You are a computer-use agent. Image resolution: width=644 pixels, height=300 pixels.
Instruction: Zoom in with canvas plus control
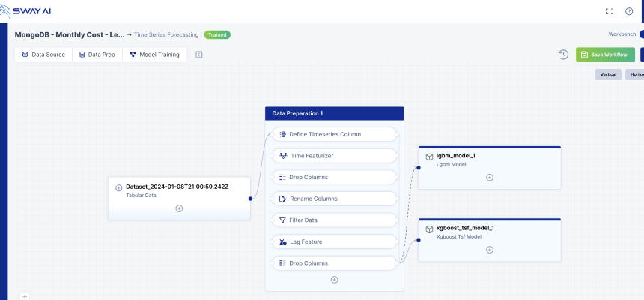click(x=25, y=296)
